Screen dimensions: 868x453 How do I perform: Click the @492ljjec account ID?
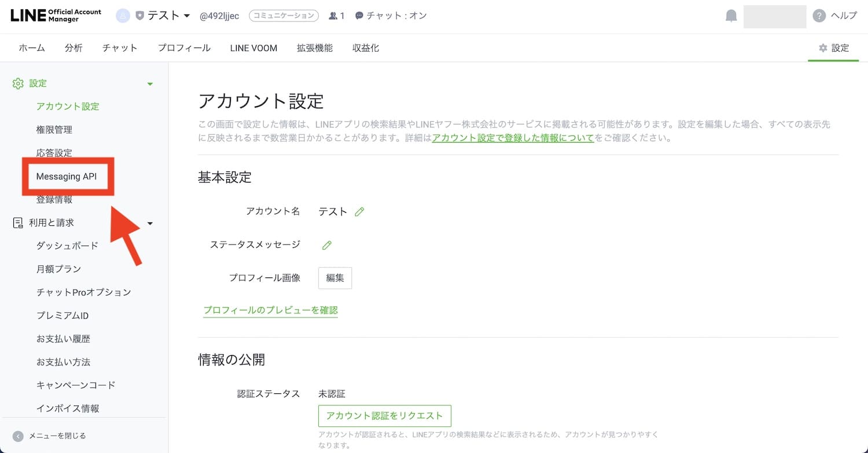(219, 16)
